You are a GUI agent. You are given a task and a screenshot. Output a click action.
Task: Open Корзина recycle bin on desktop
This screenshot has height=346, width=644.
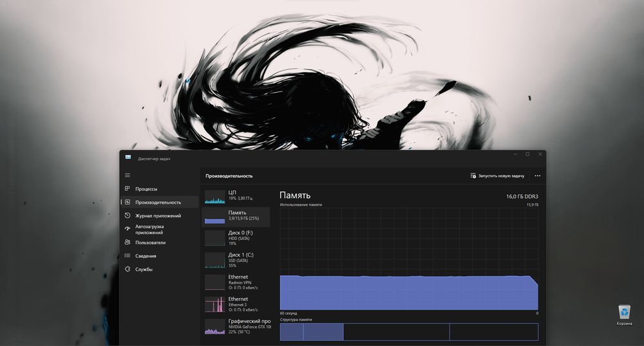pyautogui.click(x=624, y=315)
